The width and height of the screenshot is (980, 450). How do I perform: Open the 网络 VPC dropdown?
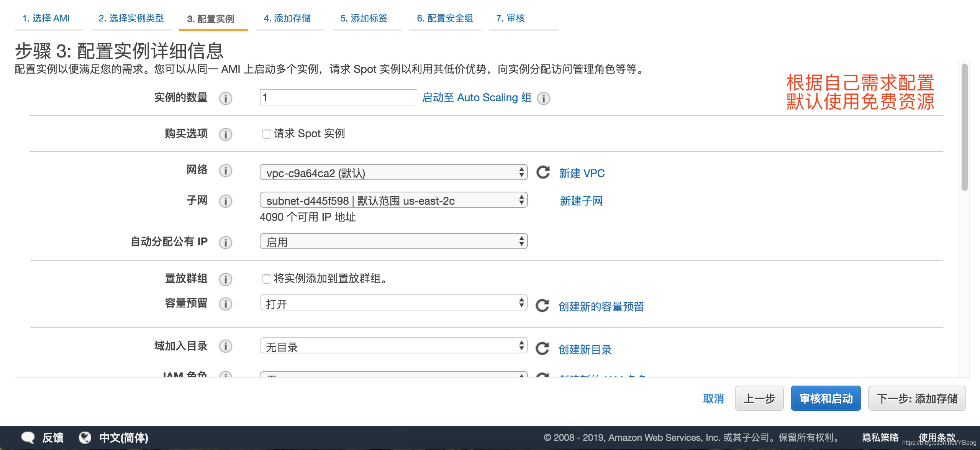click(x=393, y=172)
